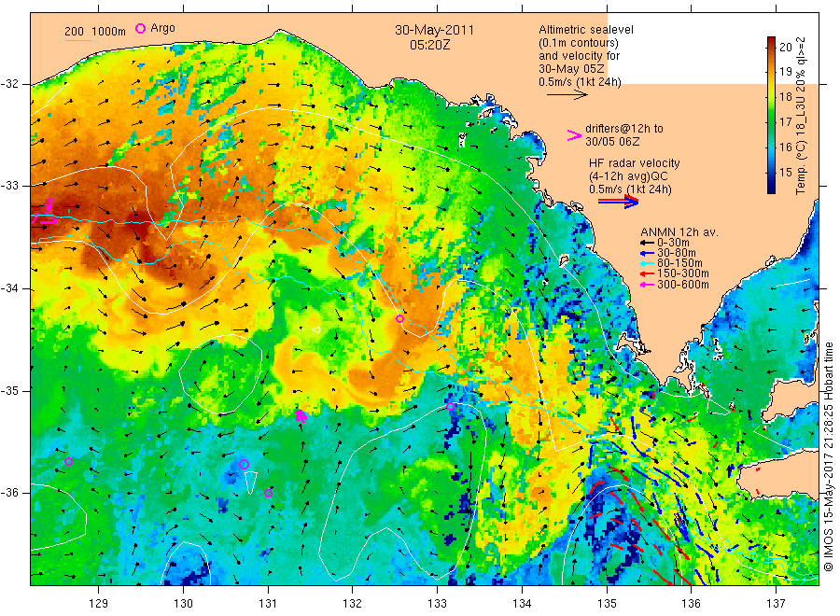This screenshot has height=616, width=840.
Task: Click the "ANMN 12h av." heading
Action: tap(679, 232)
